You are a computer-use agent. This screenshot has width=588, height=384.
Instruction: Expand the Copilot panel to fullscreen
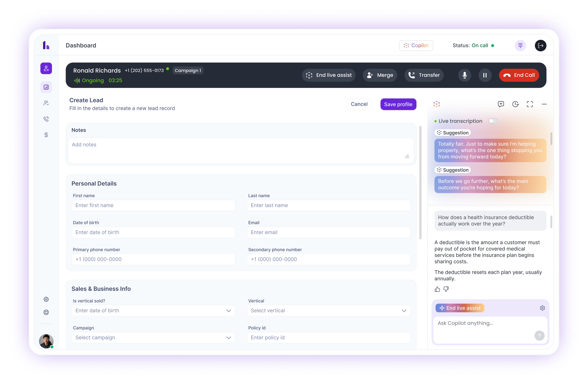click(x=530, y=104)
